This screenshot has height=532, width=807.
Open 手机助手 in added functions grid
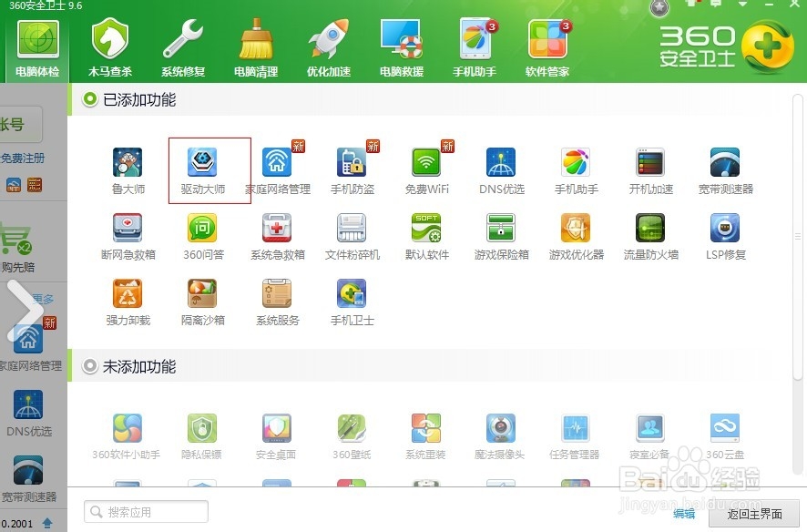[576, 171]
